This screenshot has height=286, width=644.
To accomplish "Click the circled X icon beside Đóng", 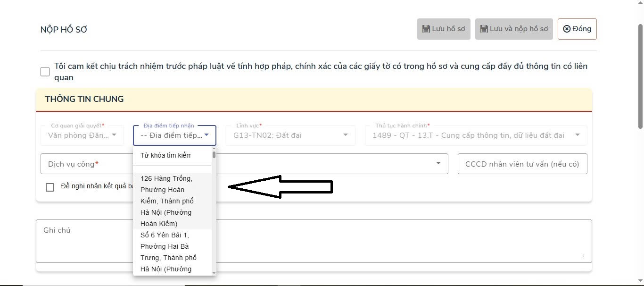I will point(567,29).
